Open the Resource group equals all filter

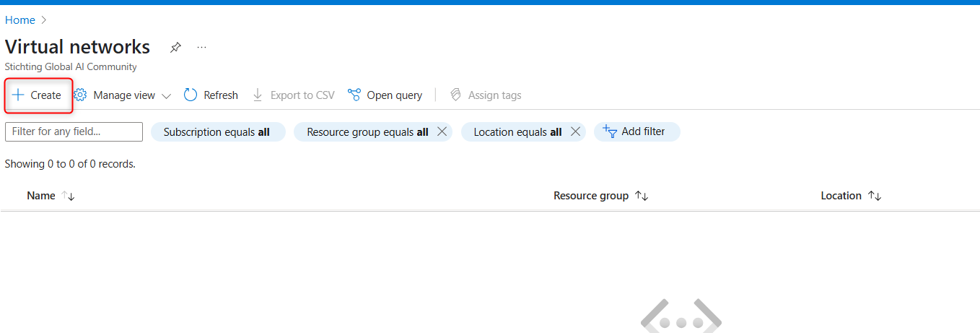pos(367,132)
